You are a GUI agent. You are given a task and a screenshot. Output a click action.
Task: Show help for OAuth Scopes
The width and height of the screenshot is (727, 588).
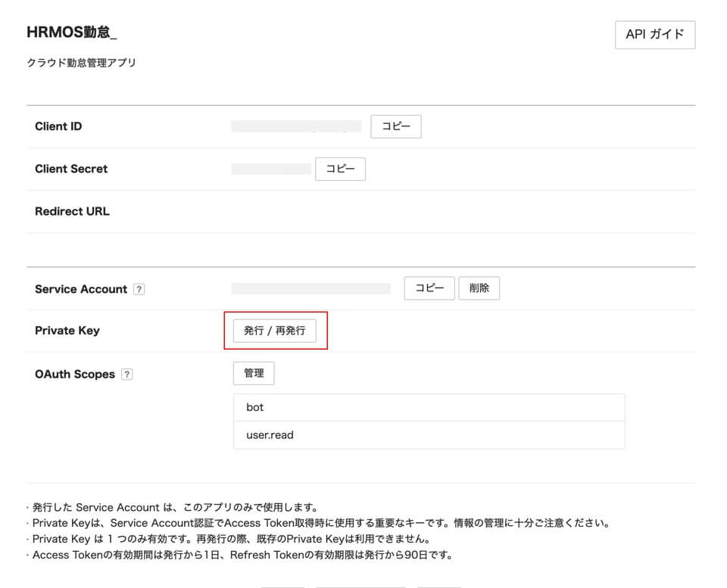click(x=127, y=375)
